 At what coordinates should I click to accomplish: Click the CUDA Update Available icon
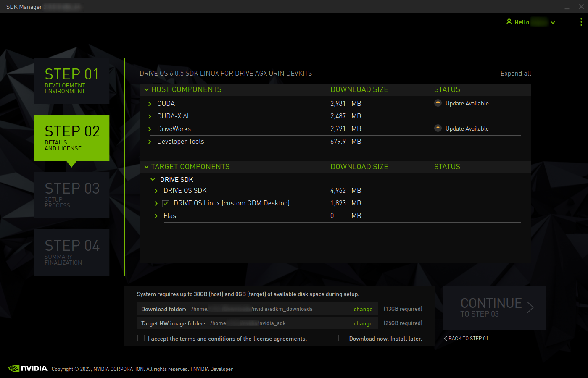tap(438, 103)
